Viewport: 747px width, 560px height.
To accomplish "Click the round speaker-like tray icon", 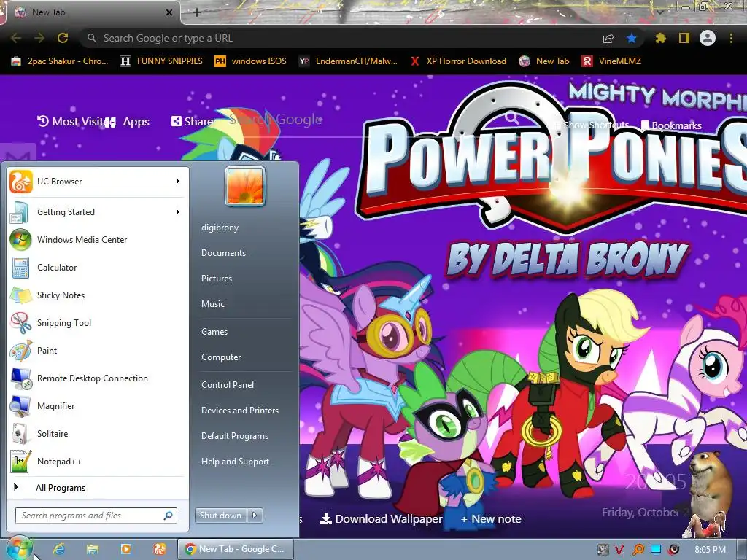I will pyautogui.click(x=673, y=550).
